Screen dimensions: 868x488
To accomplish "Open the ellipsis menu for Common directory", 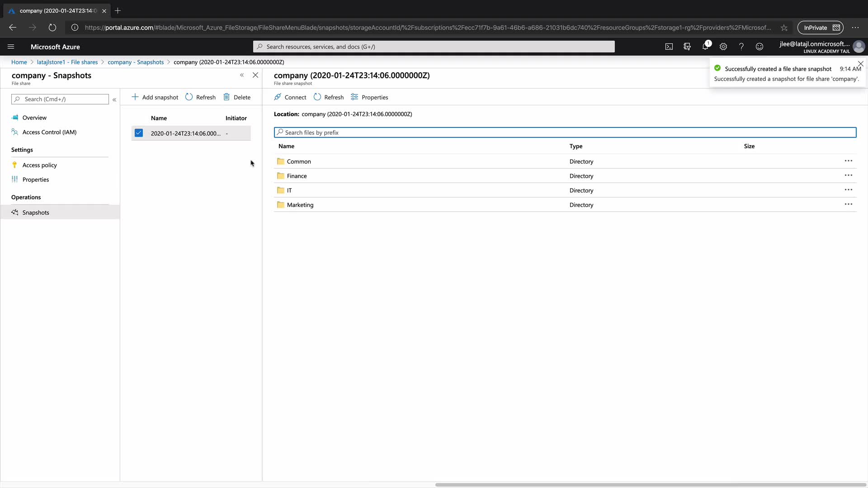I will (x=848, y=161).
